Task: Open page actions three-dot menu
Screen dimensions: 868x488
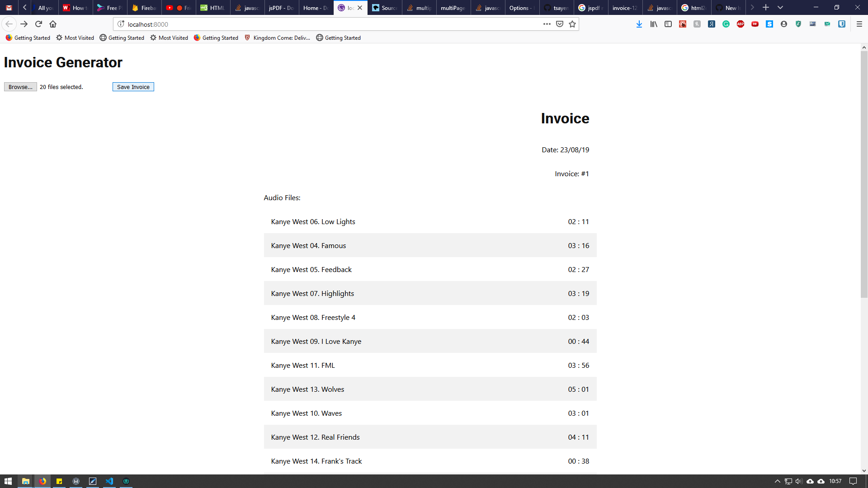Action: (547, 24)
